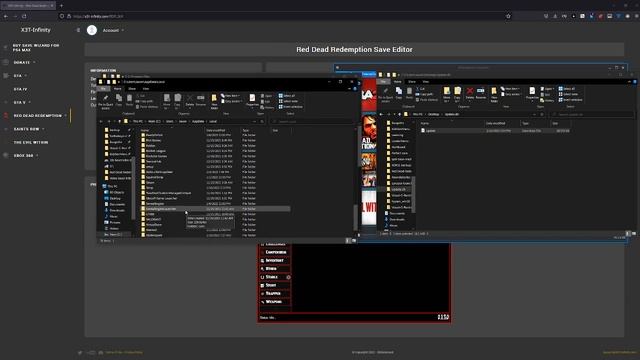Open Companion section in the save editor
The image size is (640, 360).
275,252
